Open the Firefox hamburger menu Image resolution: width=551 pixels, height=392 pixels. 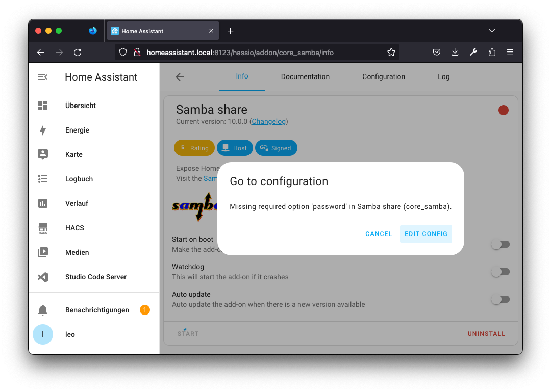(510, 52)
